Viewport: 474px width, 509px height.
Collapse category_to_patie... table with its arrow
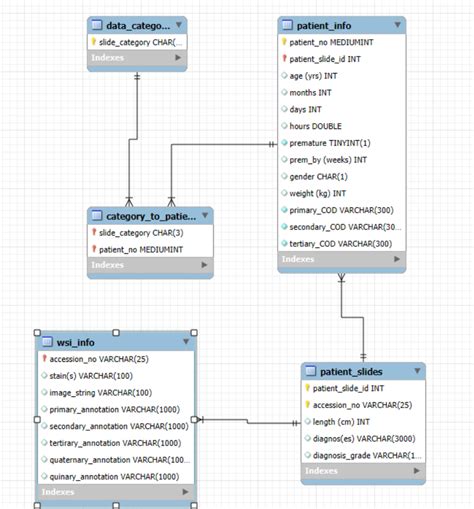click(x=205, y=216)
